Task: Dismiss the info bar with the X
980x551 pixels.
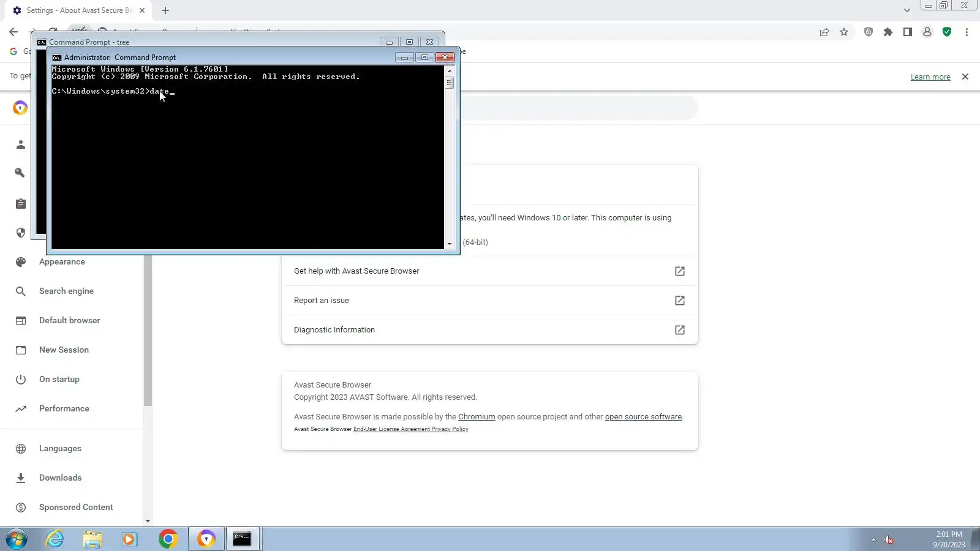Action: 965,77
